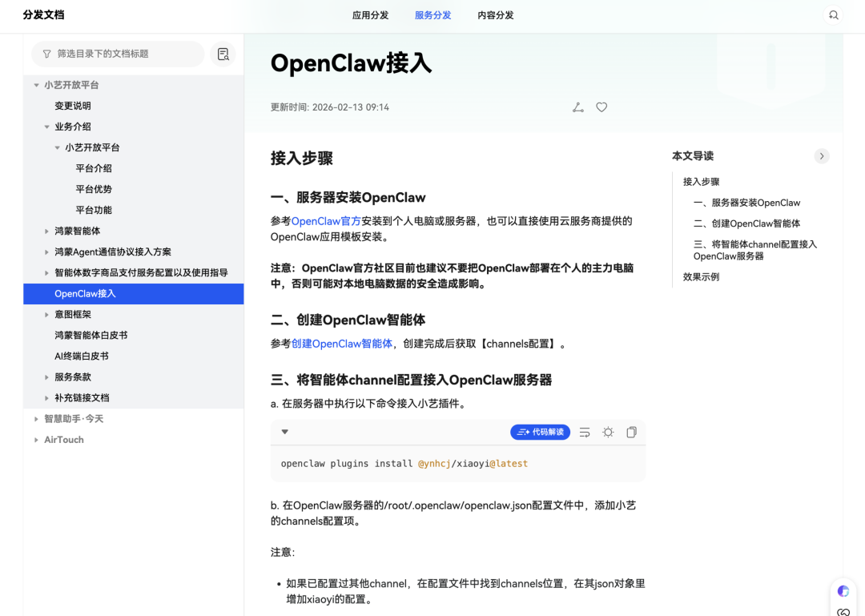Open the search icon in header
This screenshot has width=865, height=616.
pyautogui.click(x=834, y=15)
